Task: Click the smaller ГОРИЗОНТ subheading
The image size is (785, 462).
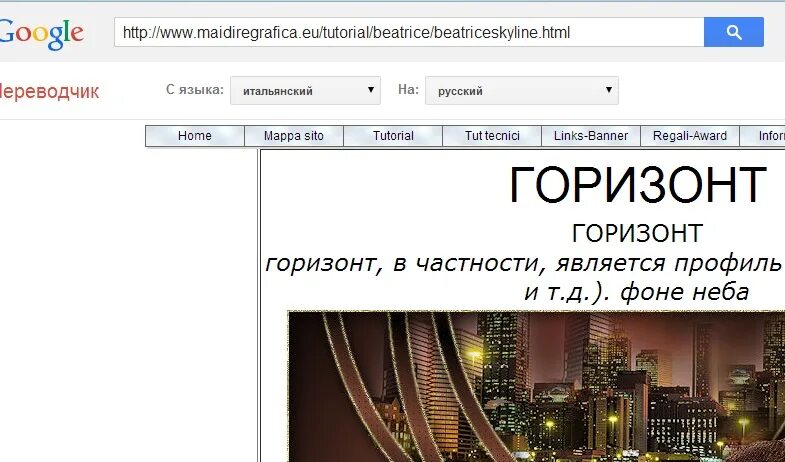Action: (x=637, y=233)
